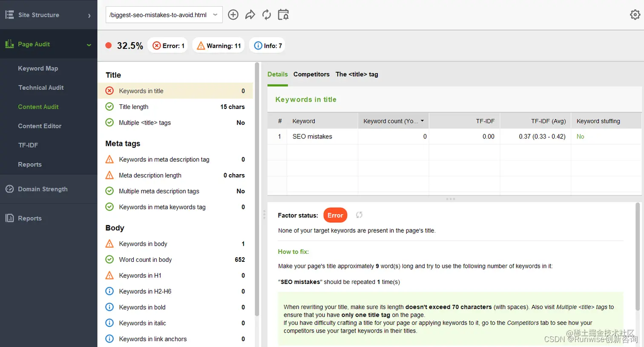
Task: Click the details panel vertical scrollbar
Action: pyautogui.click(x=638, y=257)
